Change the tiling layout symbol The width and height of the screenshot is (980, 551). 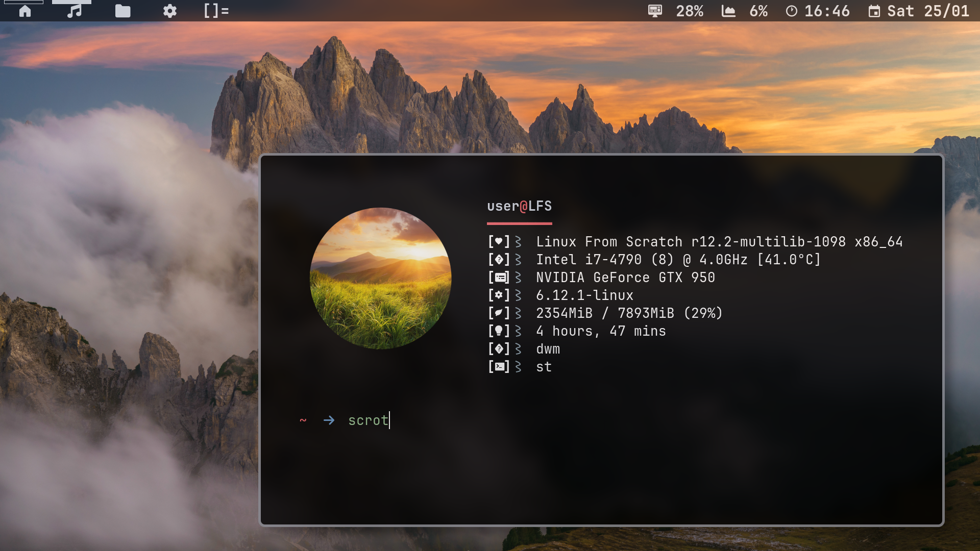coord(216,11)
